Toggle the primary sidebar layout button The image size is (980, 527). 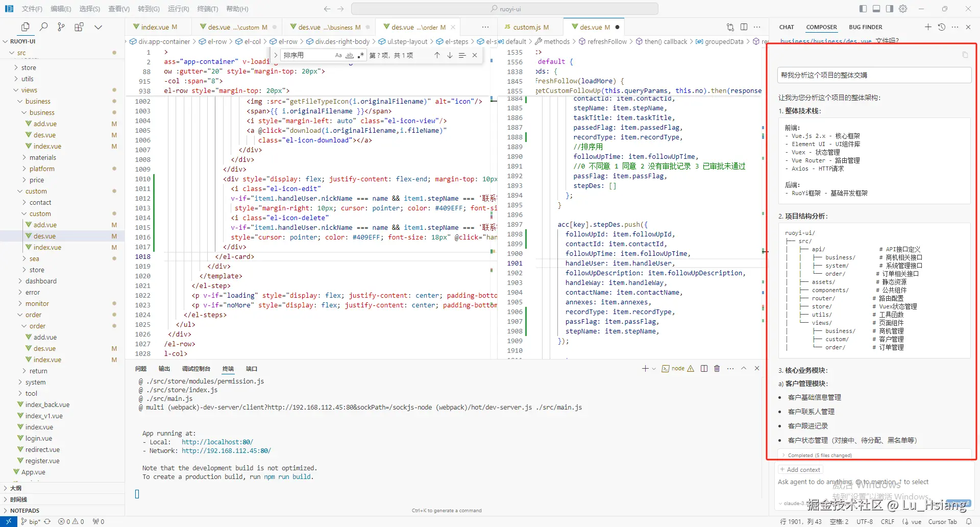(x=863, y=9)
